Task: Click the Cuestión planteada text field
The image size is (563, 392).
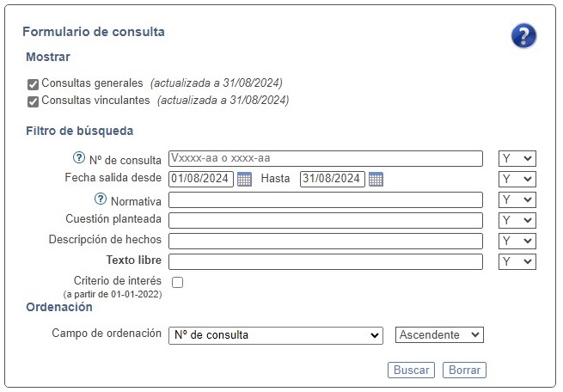Action: pos(326,220)
